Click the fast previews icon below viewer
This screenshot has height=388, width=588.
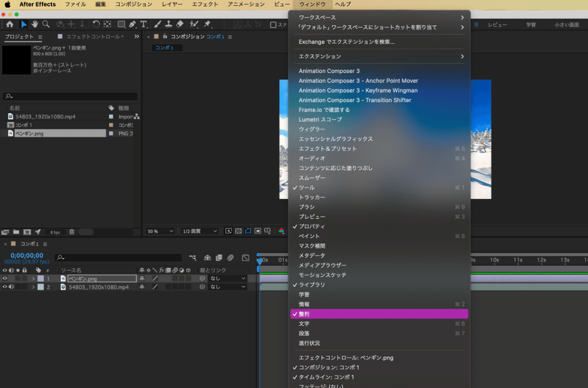click(229, 231)
